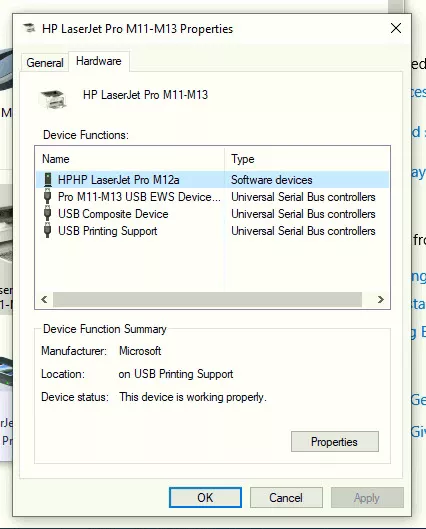426x529 pixels.
Task: Click the Microsoft manufacturer value
Action: click(140, 351)
